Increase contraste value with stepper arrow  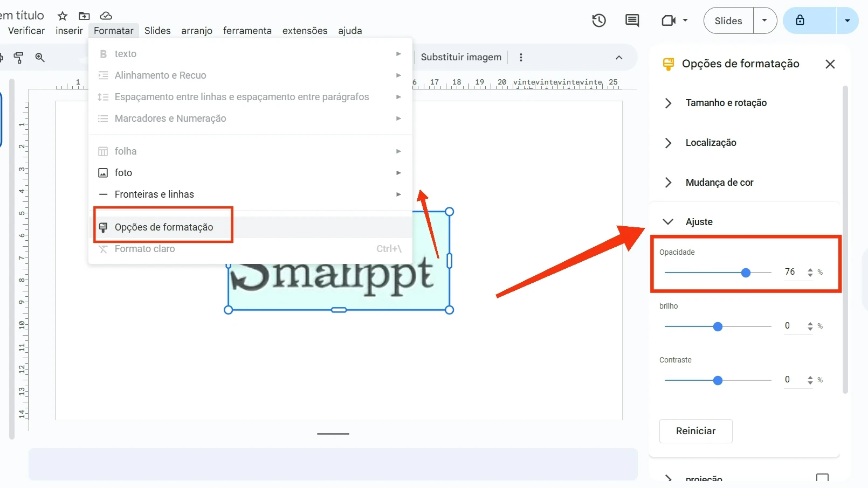tap(809, 377)
